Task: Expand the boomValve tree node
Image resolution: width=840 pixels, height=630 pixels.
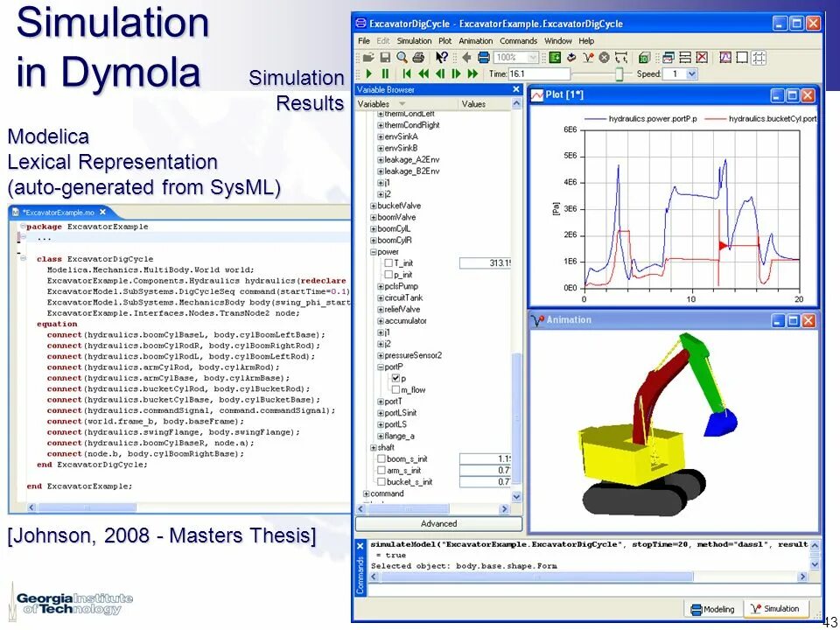Action: [374, 218]
